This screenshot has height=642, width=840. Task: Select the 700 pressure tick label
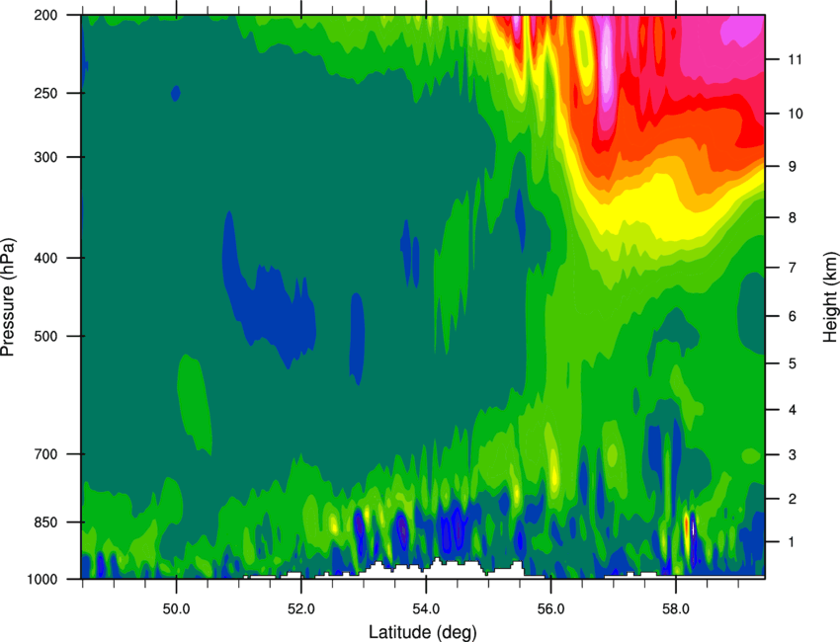tap(46, 454)
